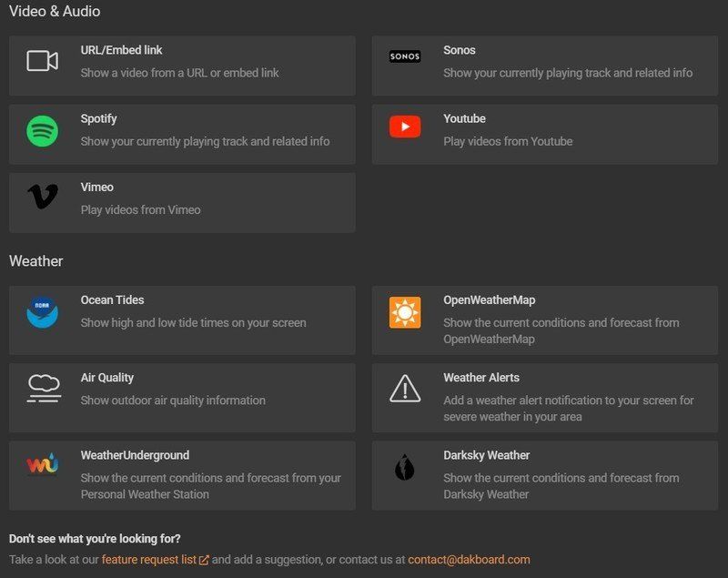
Task: Choose the WeatherUnderground title text
Action: (135, 455)
